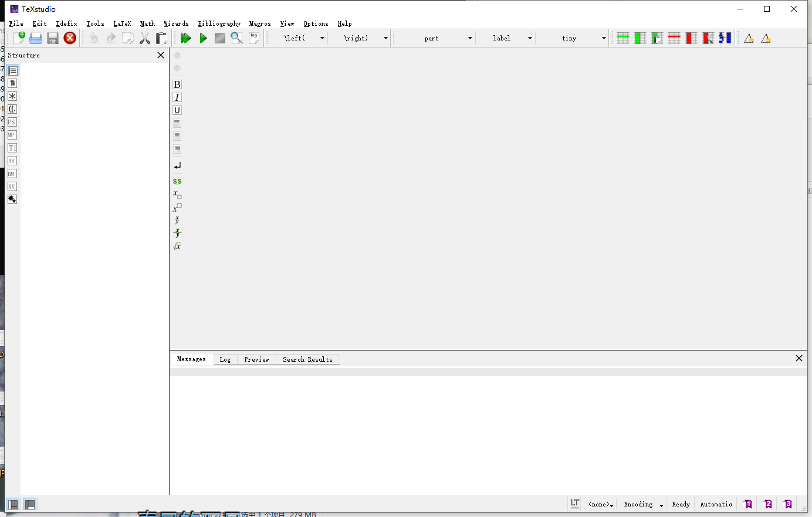Save the document with the floppy disk icon
Viewport: 812px width, 517px height.
[53, 38]
